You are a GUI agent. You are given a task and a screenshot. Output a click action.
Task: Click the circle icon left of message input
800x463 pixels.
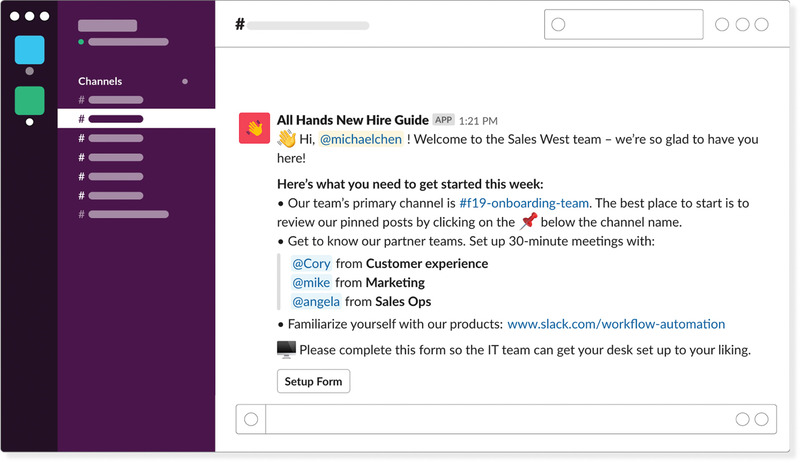[x=251, y=419]
